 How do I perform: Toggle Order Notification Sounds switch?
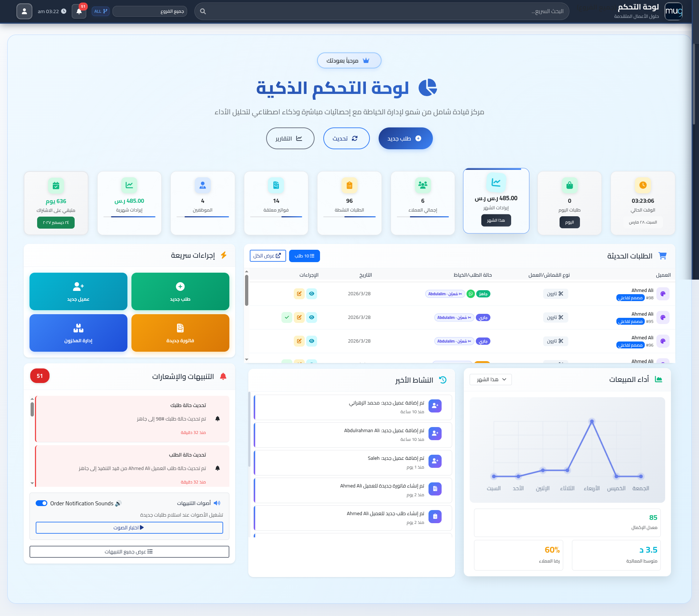(x=42, y=503)
